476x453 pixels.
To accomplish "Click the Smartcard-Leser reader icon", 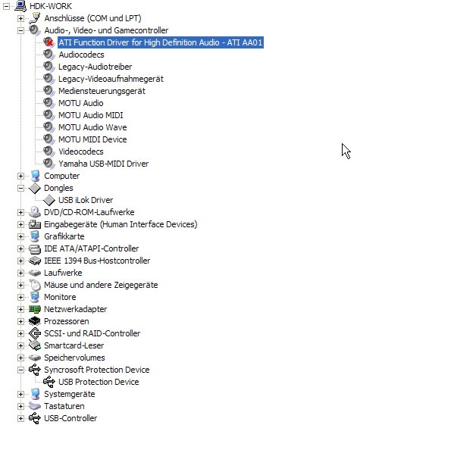I will (x=35, y=345).
